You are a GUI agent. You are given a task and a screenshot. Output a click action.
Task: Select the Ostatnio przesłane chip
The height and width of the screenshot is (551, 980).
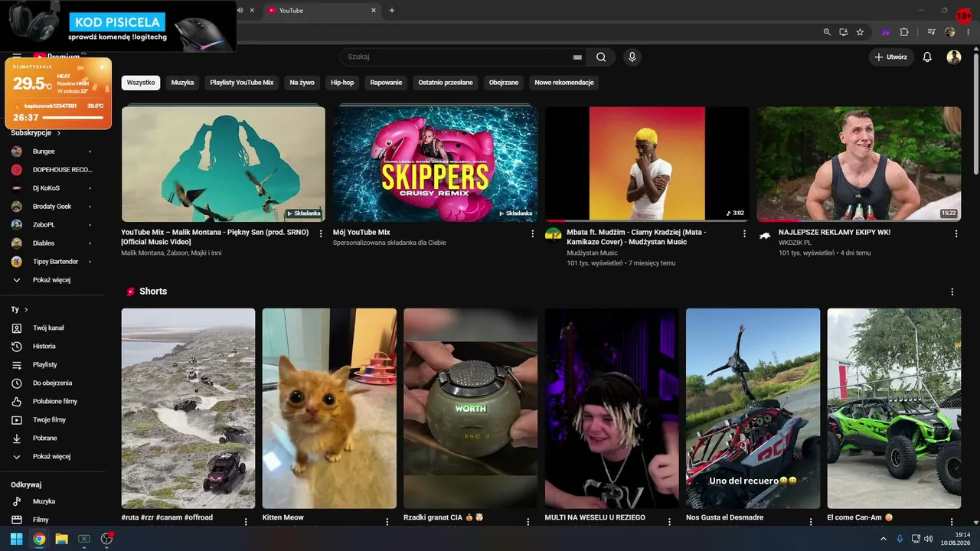point(446,83)
